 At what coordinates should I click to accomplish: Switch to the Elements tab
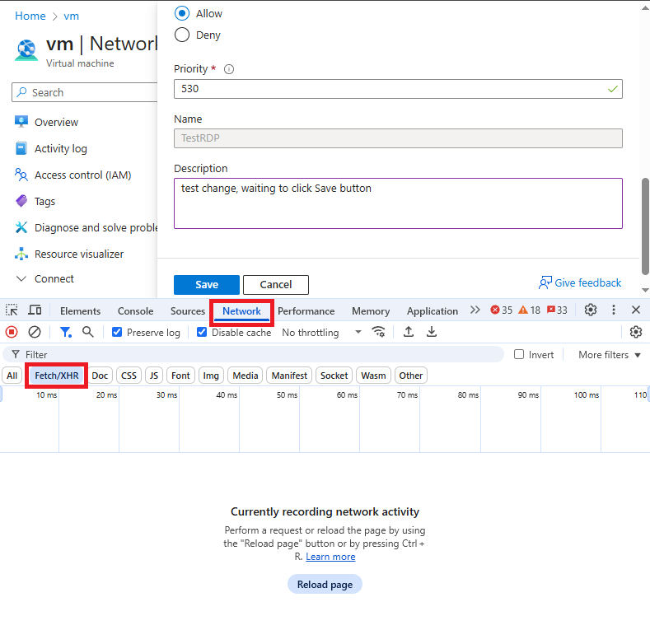click(80, 310)
